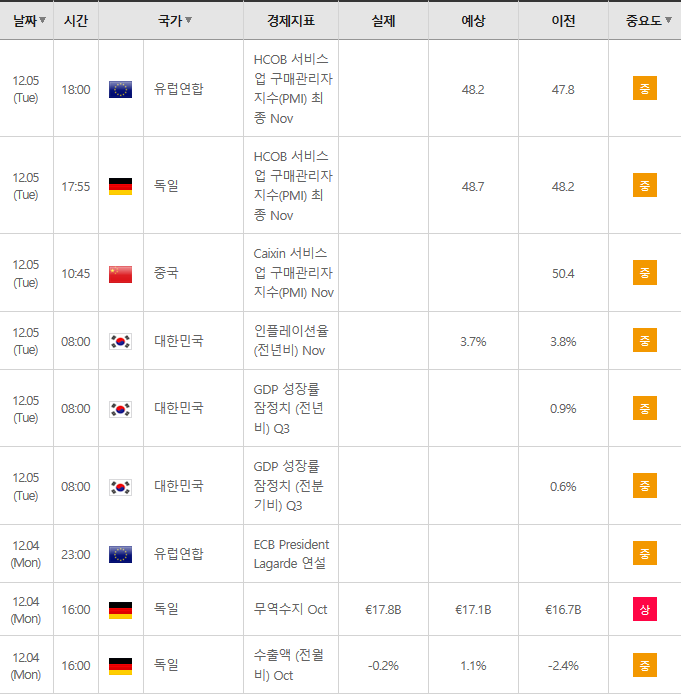Image resolution: width=681 pixels, height=694 pixels.
Task: Select the 중국 country name
Action: pyautogui.click(x=166, y=273)
